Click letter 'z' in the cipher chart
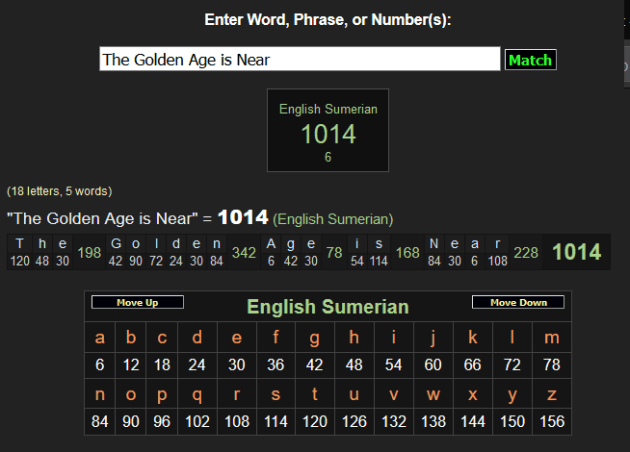This screenshot has height=452, width=630. pyautogui.click(x=552, y=394)
